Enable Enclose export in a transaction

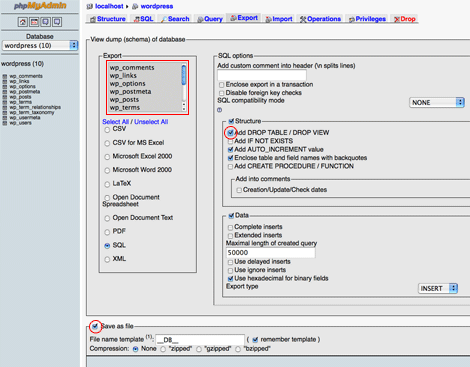point(221,85)
